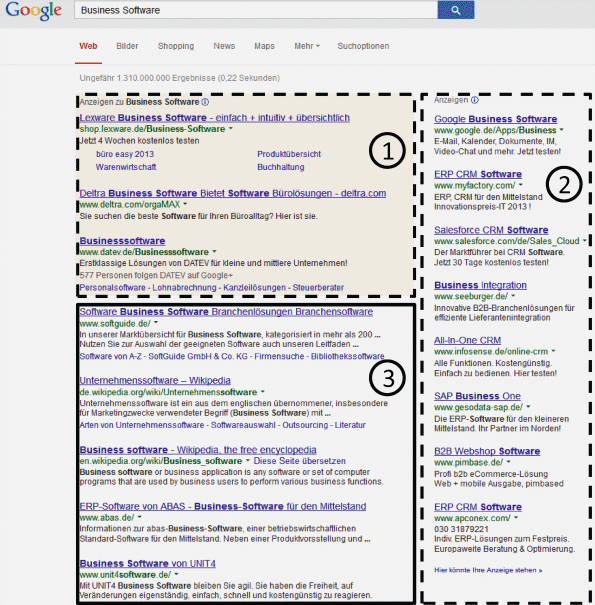This screenshot has width=595, height=605.
Task: Open Softguide 'Branchenlösungen Branchensoftware' result
Action: (226, 312)
